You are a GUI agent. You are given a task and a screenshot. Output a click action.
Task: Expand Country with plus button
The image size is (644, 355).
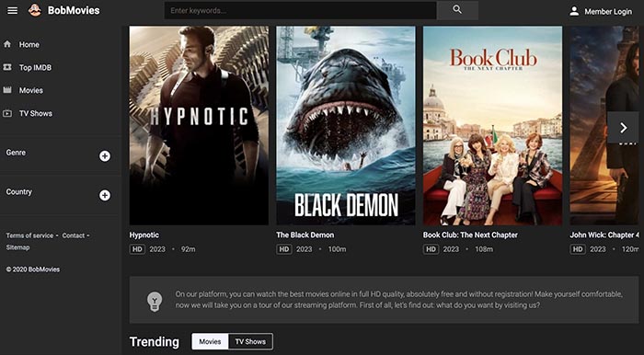[x=105, y=195]
